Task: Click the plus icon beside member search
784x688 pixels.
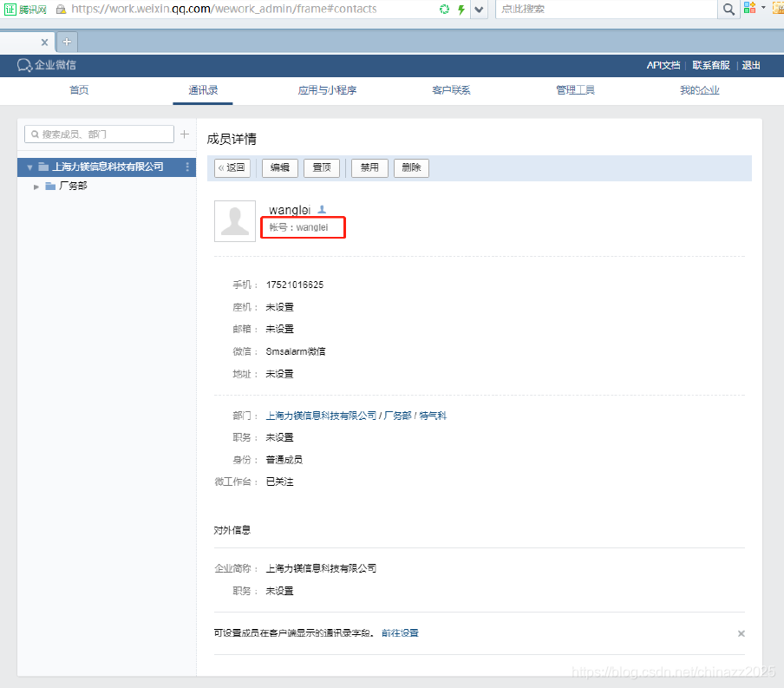Action: (x=185, y=134)
